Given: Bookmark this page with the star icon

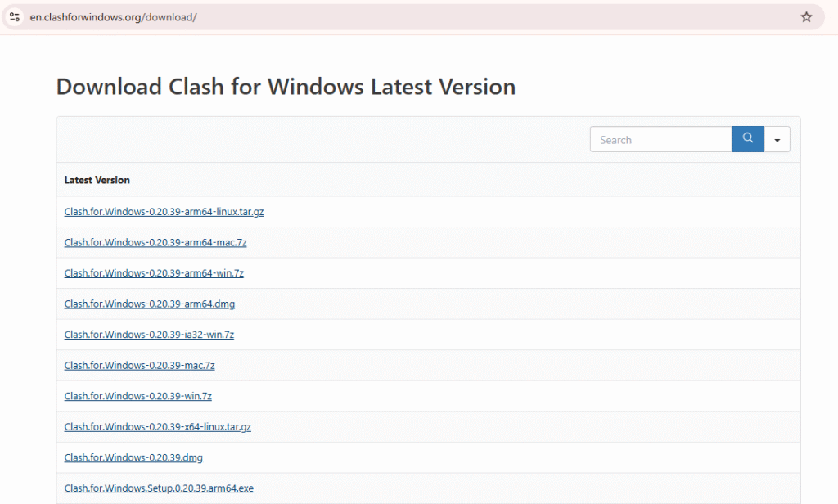Looking at the screenshot, I should 806,17.
